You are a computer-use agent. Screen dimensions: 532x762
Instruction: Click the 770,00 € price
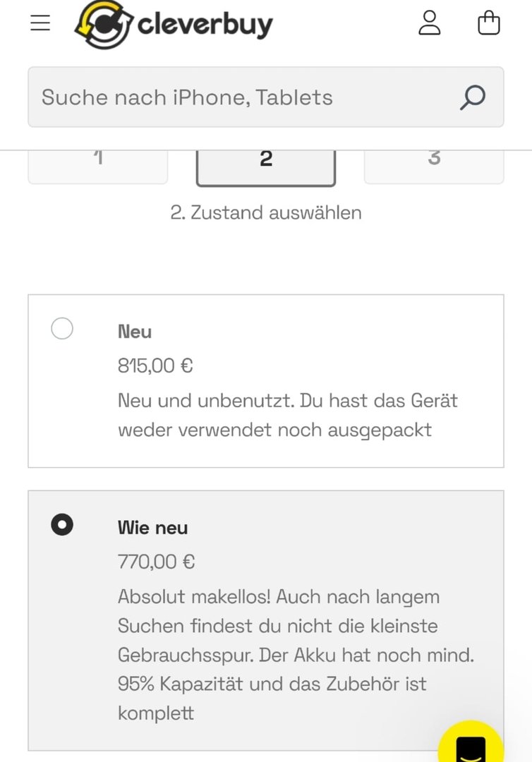[157, 562]
